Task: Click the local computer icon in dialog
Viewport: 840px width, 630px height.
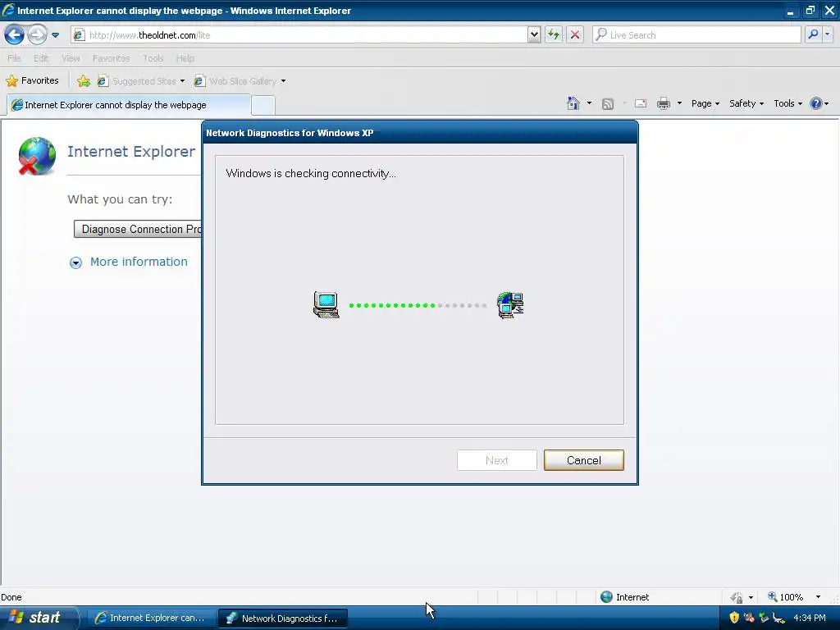Action: tap(326, 305)
